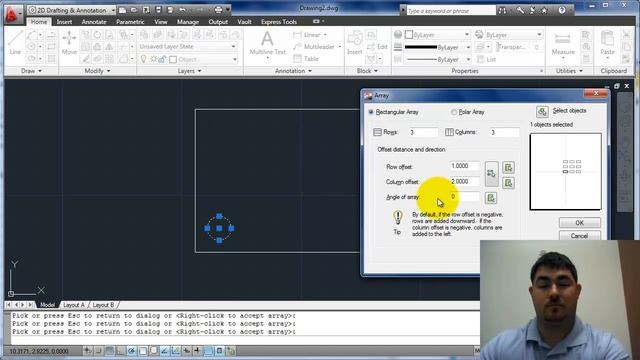
Task: Open the Unsaved Layer State dropdown
Action: point(188,47)
